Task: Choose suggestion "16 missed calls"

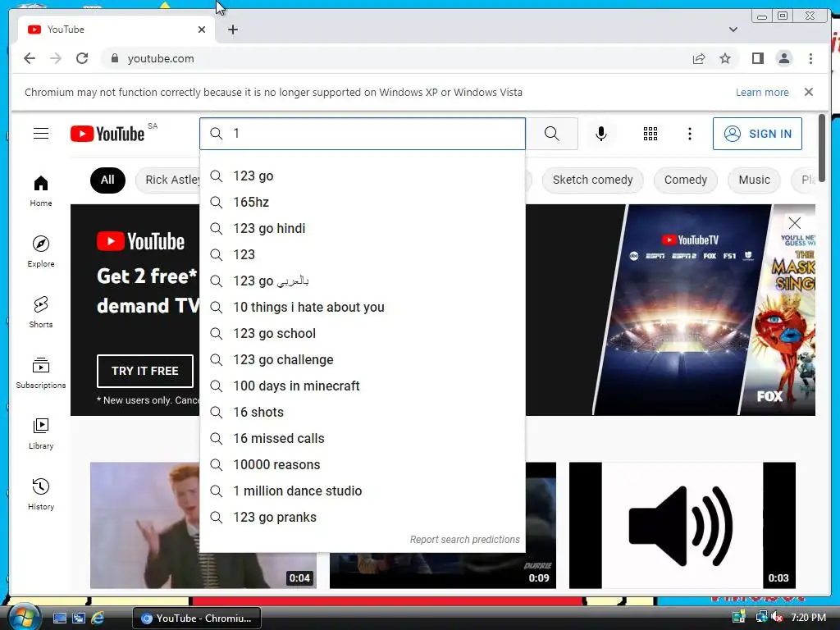Action: point(362,438)
